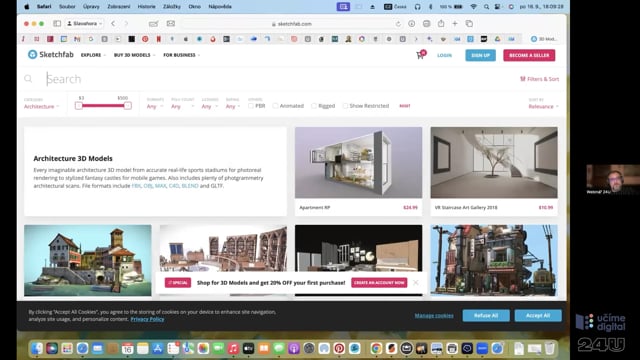Open Filters & Sort panel

point(539,79)
